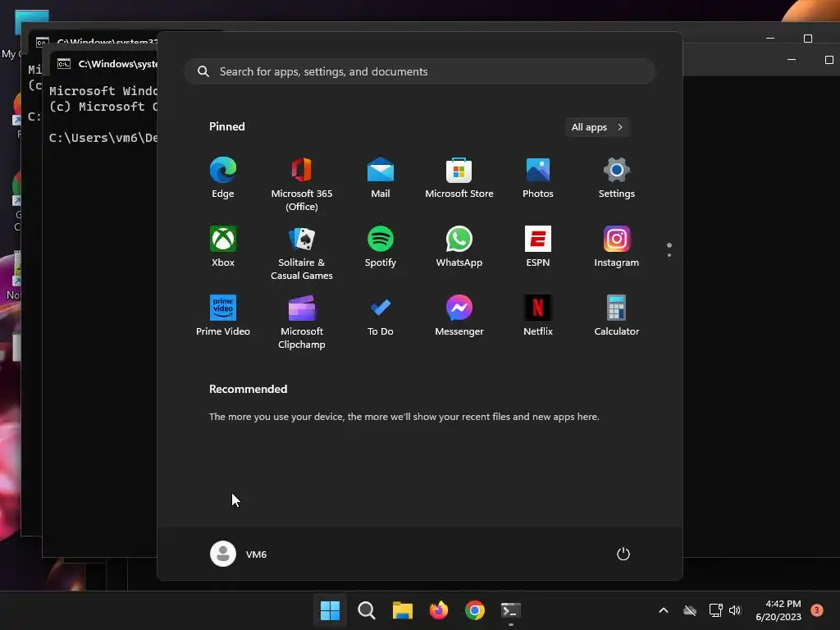Screen dimensions: 840x630
Task: Click the Start menu search field
Action: (x=420, y=71)
